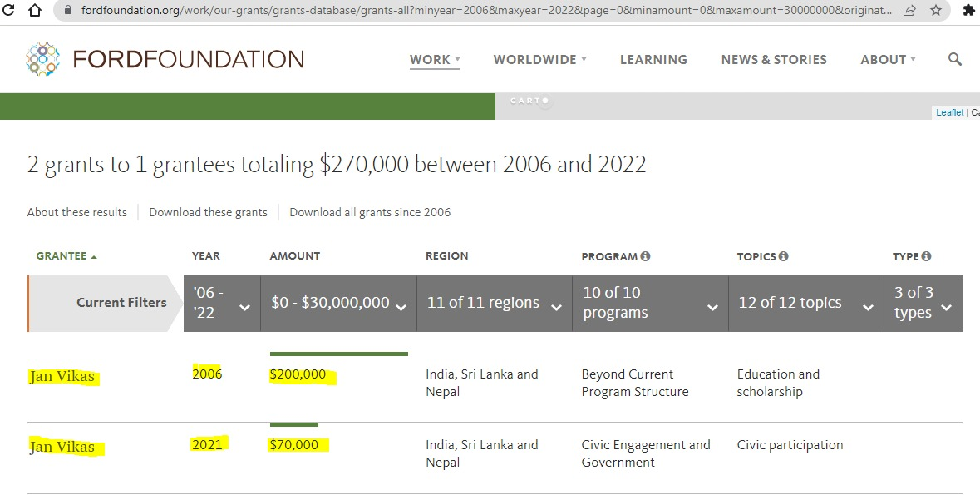Click the Leaflet map attribution link
Image resolution: width=980 pixels, height=495 pixels.
[x=949, y=112]
